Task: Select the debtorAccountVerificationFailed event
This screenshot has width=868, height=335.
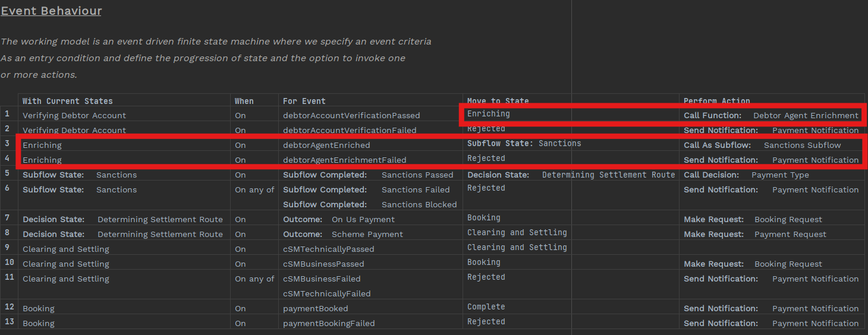Action: pyautogui.click(x=350, y=130)
